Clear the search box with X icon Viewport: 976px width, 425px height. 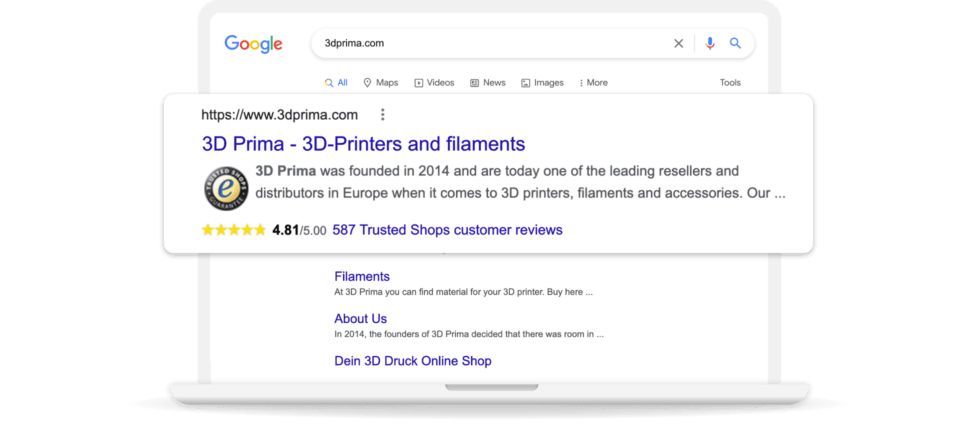[x=678, y=44]
